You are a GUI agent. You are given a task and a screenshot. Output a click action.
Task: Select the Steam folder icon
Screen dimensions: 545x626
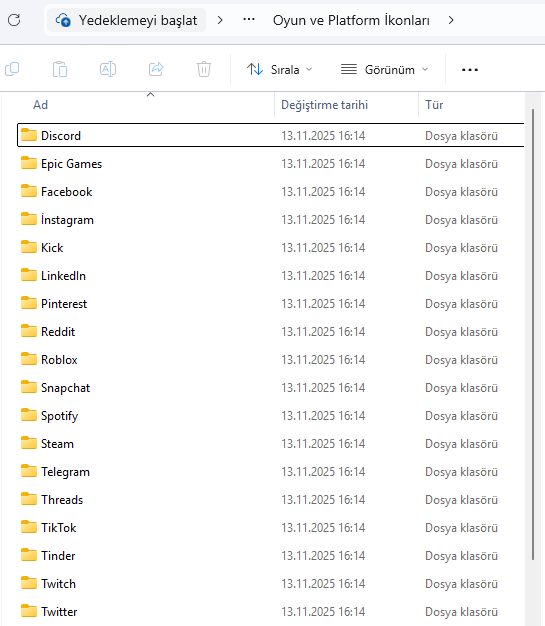point(29,442)
